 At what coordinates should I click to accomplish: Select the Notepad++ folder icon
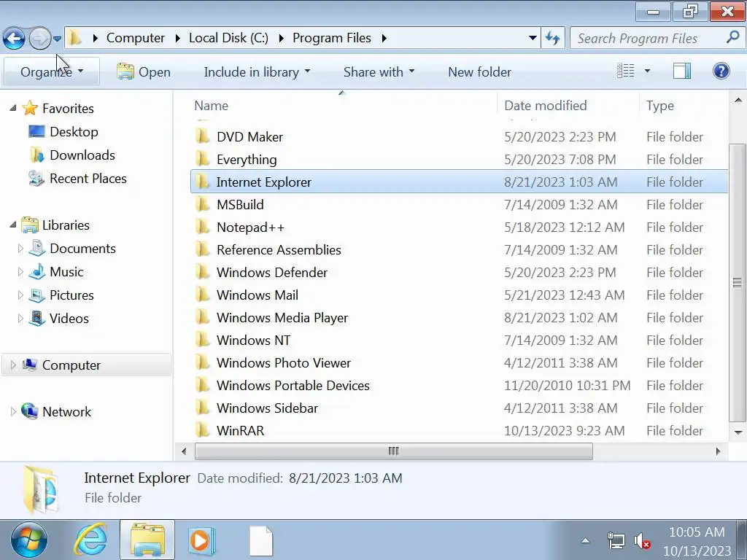click(203, 227)
